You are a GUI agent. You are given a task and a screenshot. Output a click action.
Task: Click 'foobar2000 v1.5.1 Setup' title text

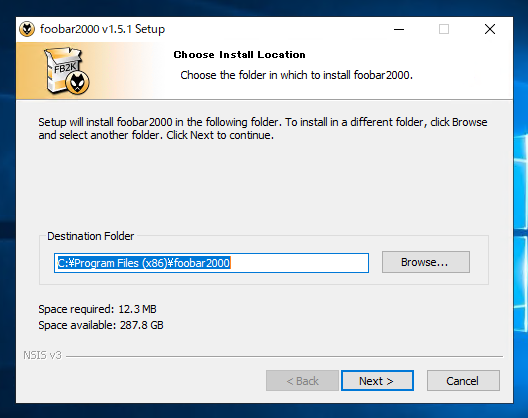click(x=102, y=29)
